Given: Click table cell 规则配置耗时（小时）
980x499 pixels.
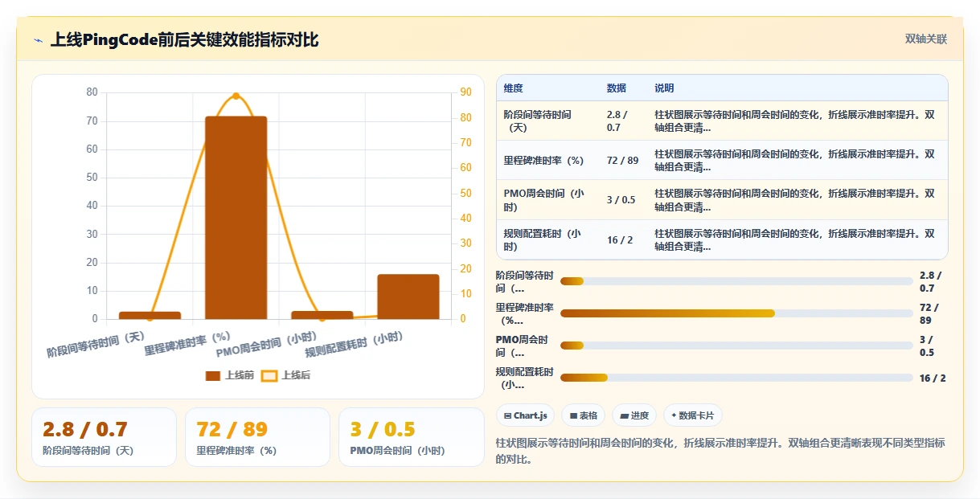Looking at the screenshot, I should 543,240.
